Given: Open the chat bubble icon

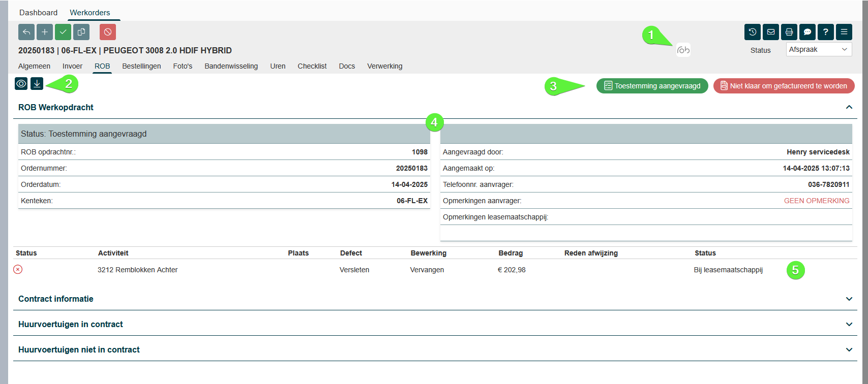Looking at the screenshot, I should [x=807, y=32].
